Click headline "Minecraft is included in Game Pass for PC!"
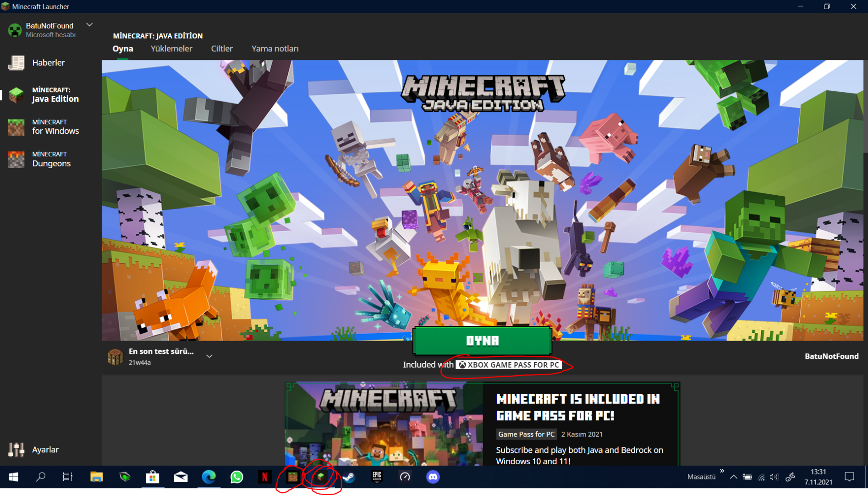The image size is (868, 495). (x=578, y=407)
